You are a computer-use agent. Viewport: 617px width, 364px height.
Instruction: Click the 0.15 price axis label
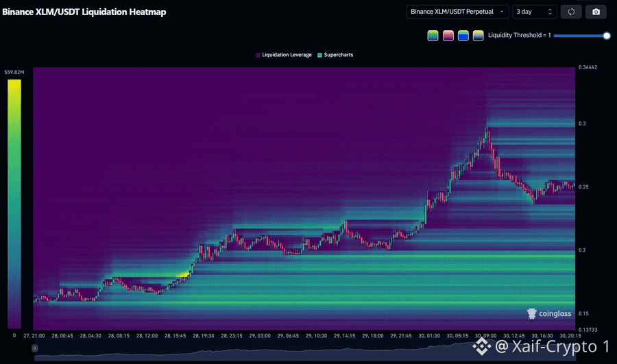click(x=583, y=314)
